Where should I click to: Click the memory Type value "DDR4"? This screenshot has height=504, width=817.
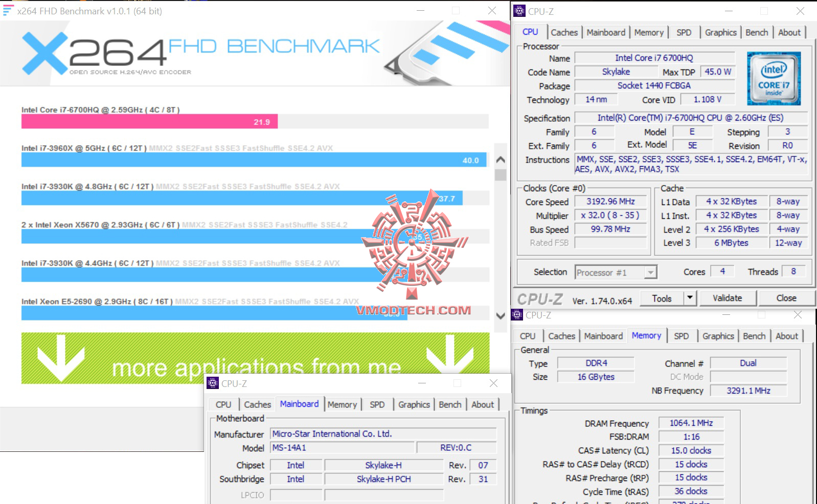[x=596, y=363]
